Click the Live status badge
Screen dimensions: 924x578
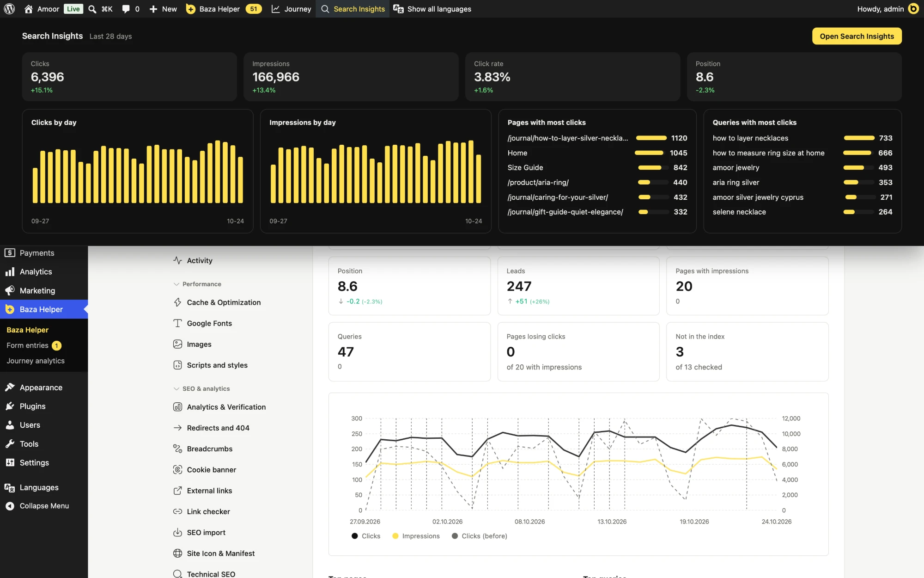click(73, 9)
